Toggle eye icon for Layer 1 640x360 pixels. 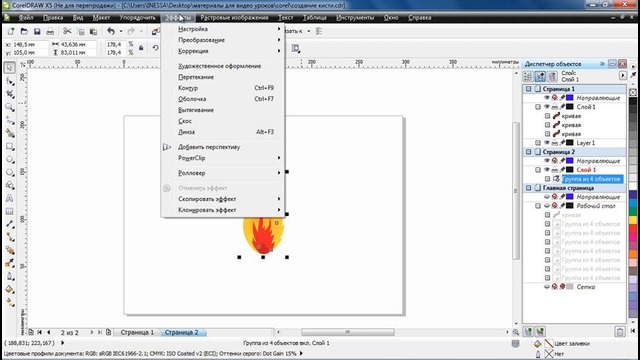click(x=547, y=143)
